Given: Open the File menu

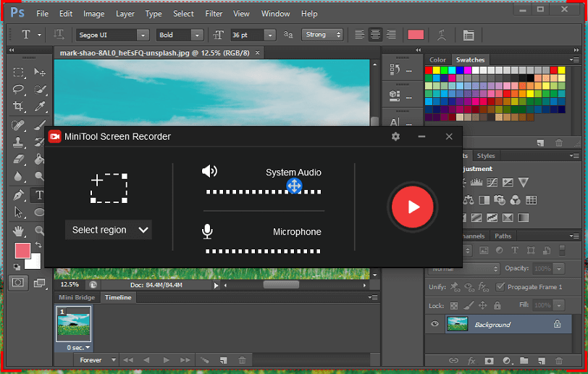Looking at the screenshot, I should [43, 14].
